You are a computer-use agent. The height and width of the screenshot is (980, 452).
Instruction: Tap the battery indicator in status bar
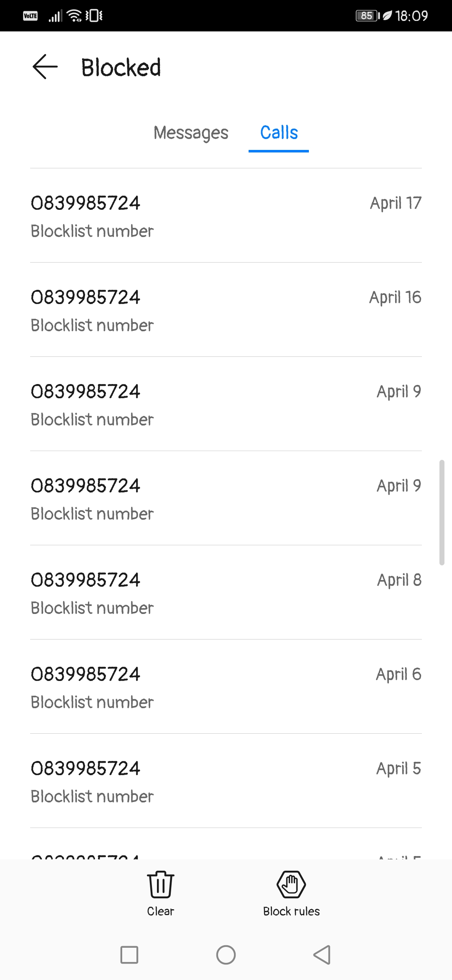367,15
